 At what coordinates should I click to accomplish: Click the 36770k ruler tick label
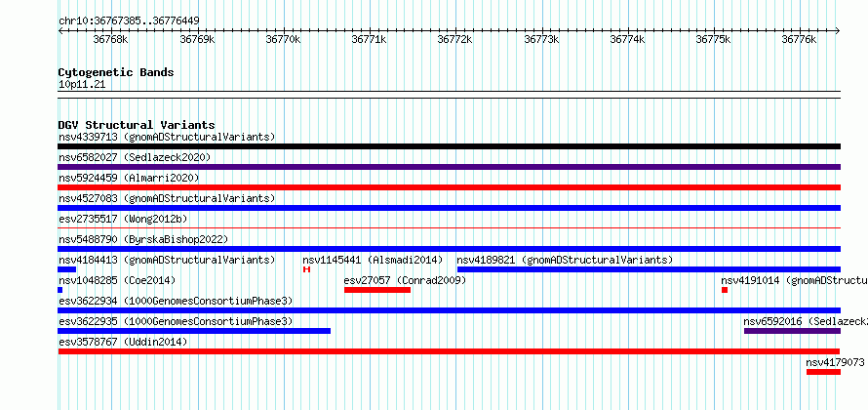coord(283,39)
